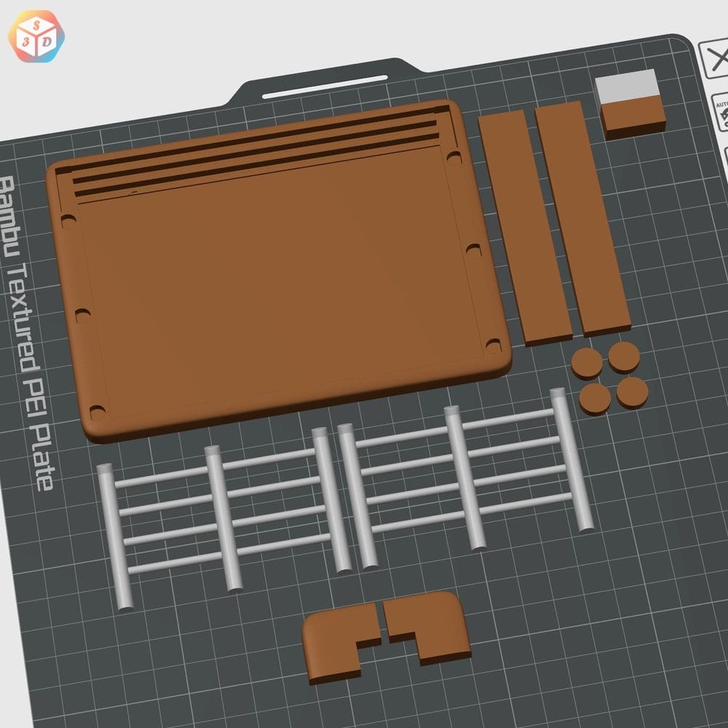The width and height of the screenshot is (728, 728).
Task: Select the two-tone block with gray top
Action: tap(630, 102)
